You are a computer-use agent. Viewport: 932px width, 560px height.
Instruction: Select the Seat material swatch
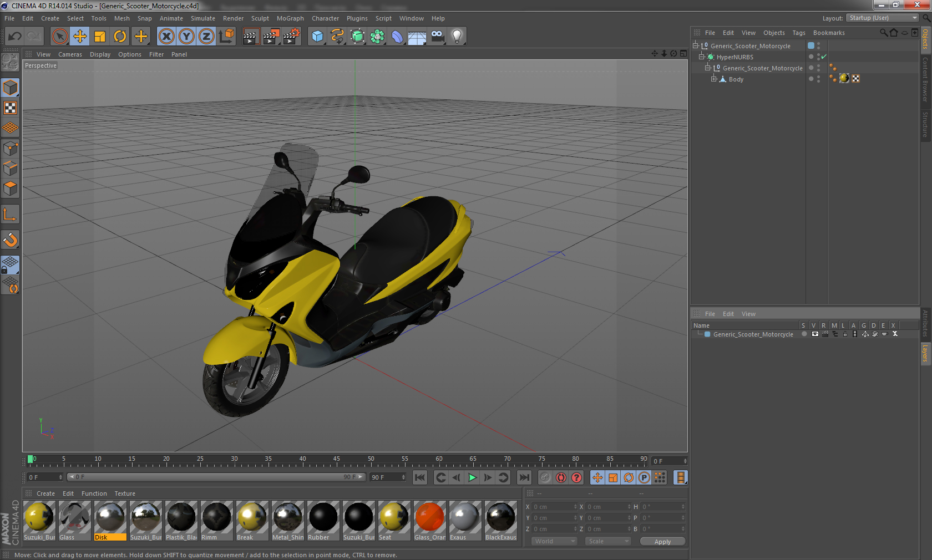tap(394, 521)
